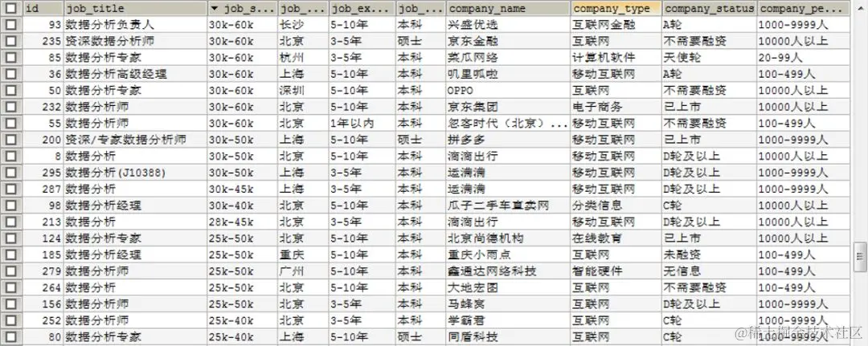The image size is (868, 346).
Task: Click the 数据分析(J10388) cell
Action: (136, 173)
